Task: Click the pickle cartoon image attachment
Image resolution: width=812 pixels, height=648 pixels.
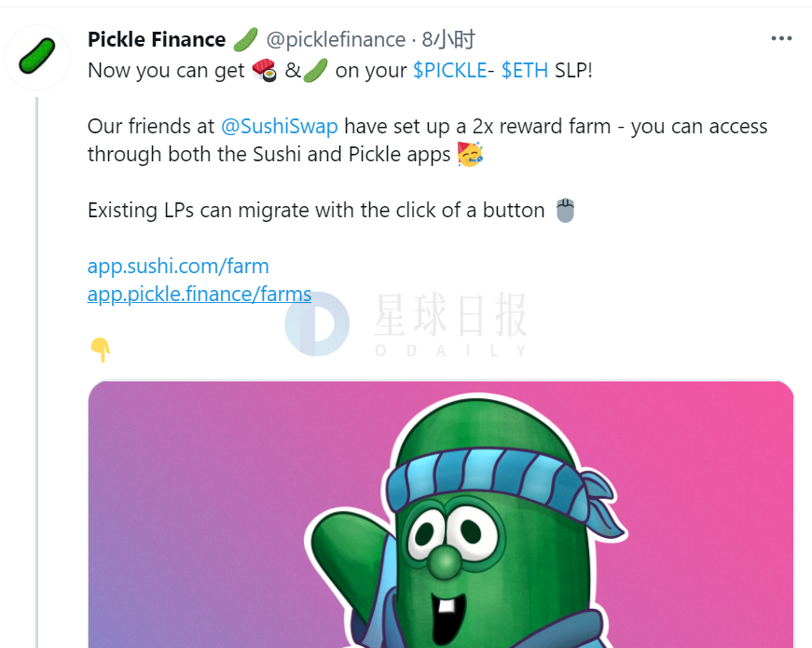Action: 441,515
